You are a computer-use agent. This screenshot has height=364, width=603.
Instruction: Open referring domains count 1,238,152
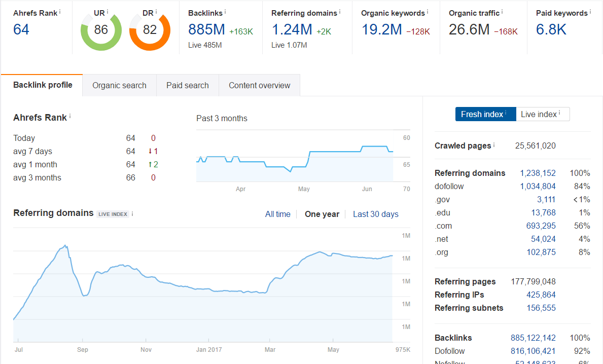538,173
